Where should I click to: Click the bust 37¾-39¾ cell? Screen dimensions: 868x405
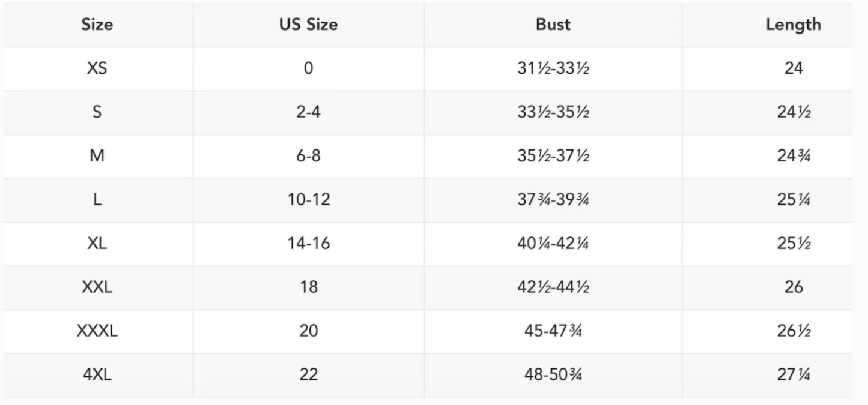553,200
